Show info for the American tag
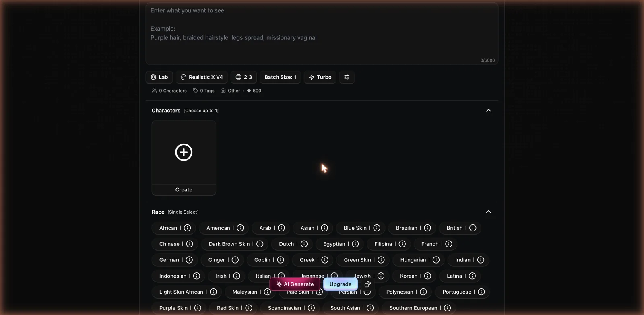 [x=240, y=228]
